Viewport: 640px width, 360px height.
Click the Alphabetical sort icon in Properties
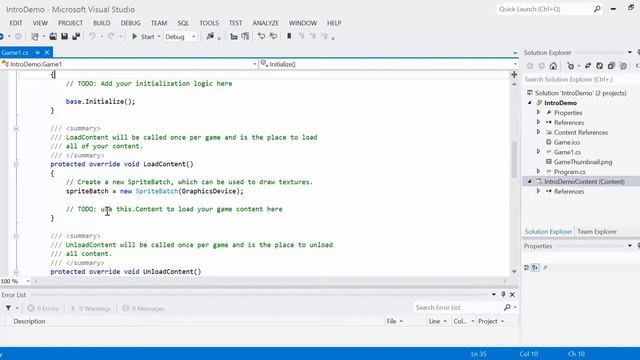(535, 268)
